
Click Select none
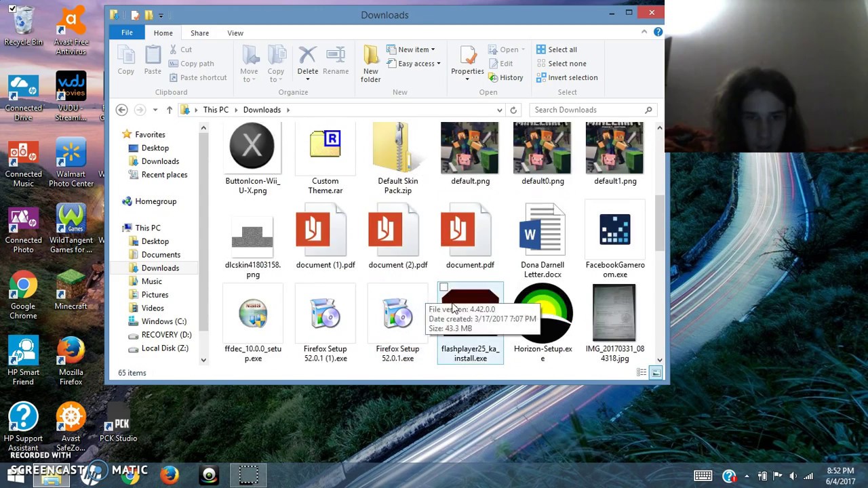tap(561, 64)
